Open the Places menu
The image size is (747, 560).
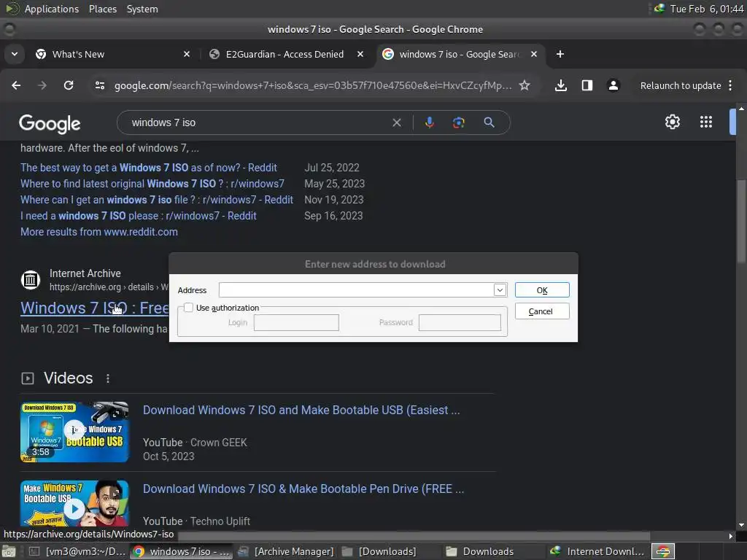click(x=103, y=9)
